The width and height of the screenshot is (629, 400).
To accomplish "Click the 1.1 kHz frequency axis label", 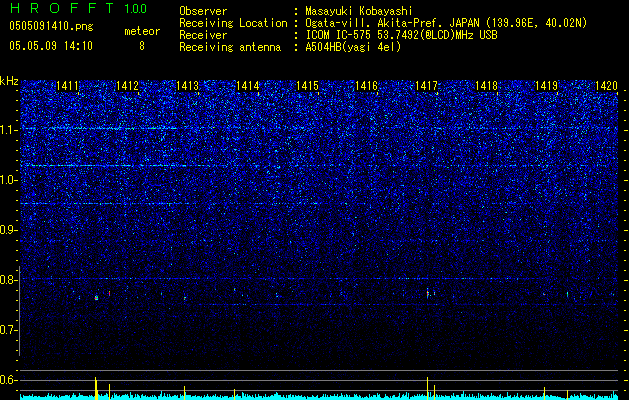I will tap(9, 130).
